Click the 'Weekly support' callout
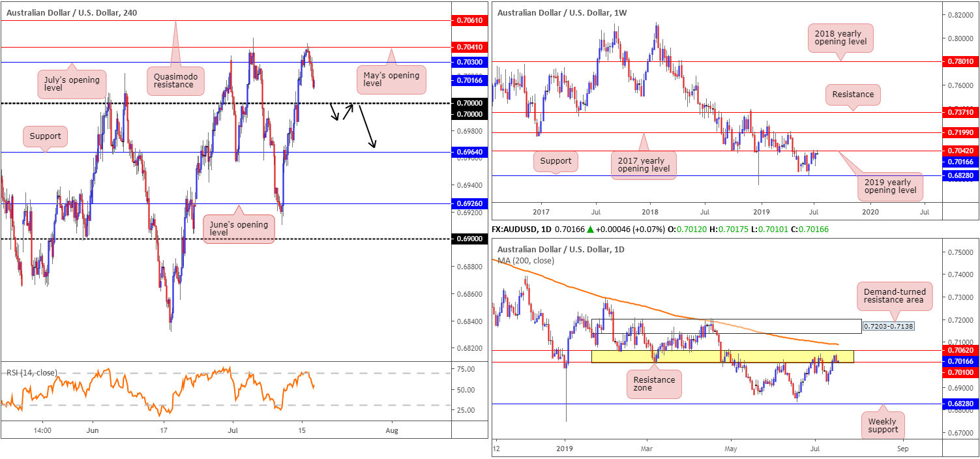980x459 pixels. pos(883,424)
